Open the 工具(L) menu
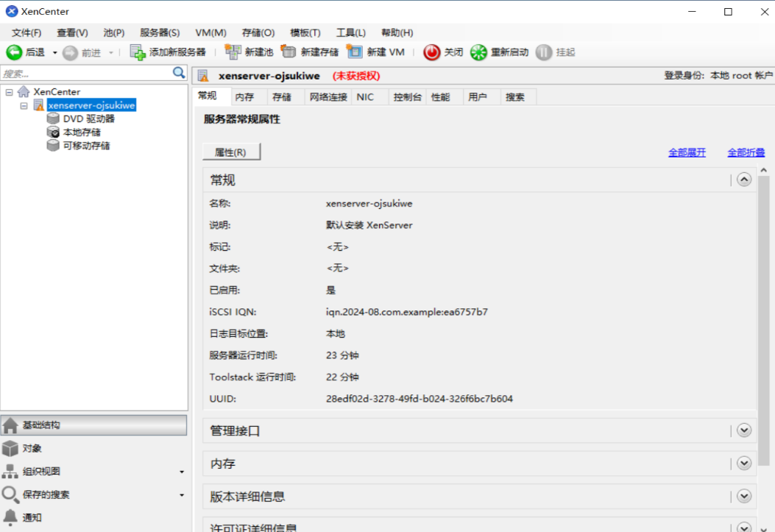The height and width of the screenshot is (532, 775). coord(351,32)
